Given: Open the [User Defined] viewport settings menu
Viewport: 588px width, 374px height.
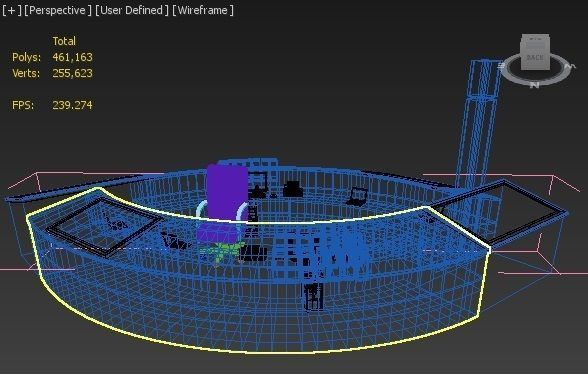Looking at the screenshot, I should click(x=131, y=10).
